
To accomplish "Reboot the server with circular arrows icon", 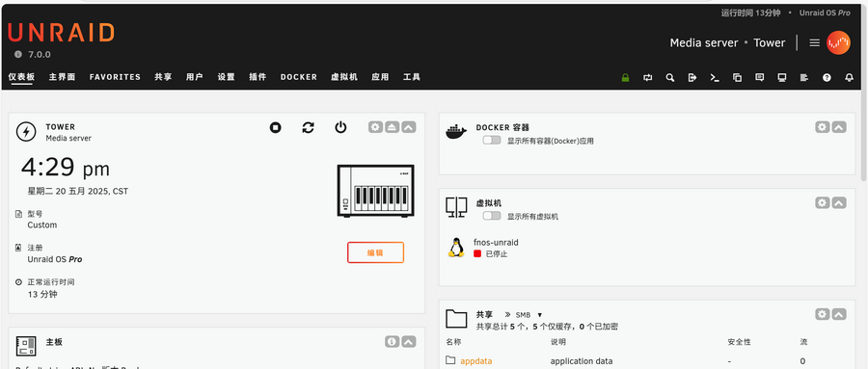I will [308, 128].
